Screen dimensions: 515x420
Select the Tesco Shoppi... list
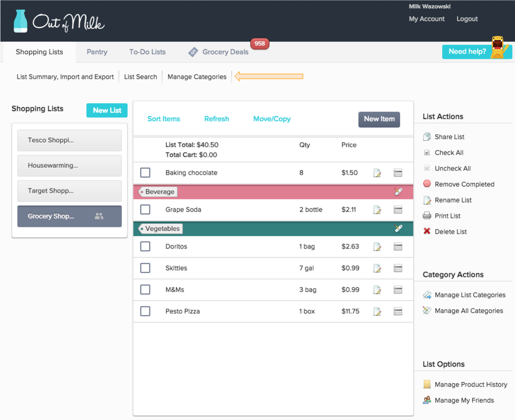70,140
